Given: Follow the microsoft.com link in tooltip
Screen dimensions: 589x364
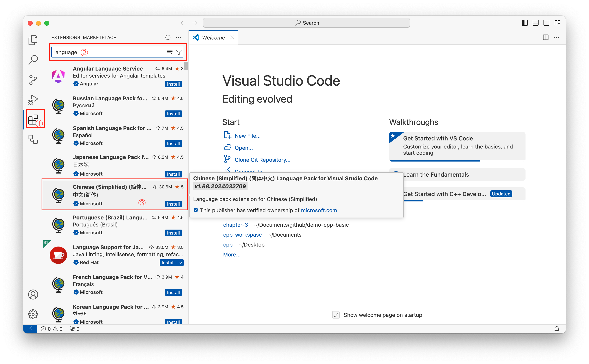Looking at the screenshot, I should pos(319,210).
